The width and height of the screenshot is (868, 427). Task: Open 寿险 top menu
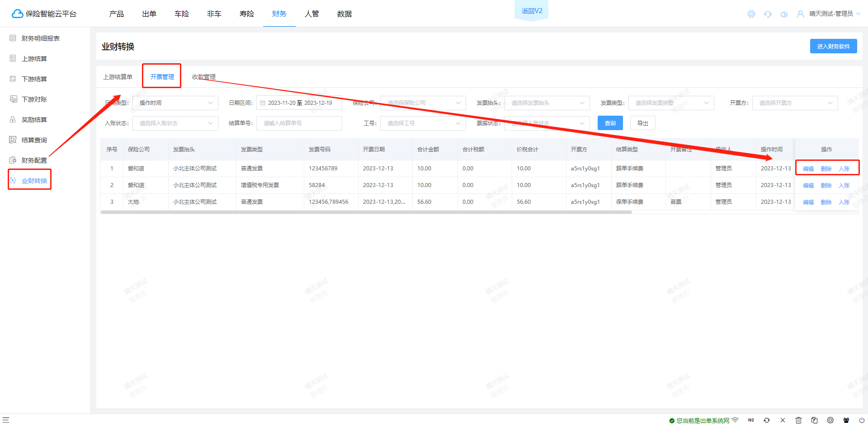[247, 14]
